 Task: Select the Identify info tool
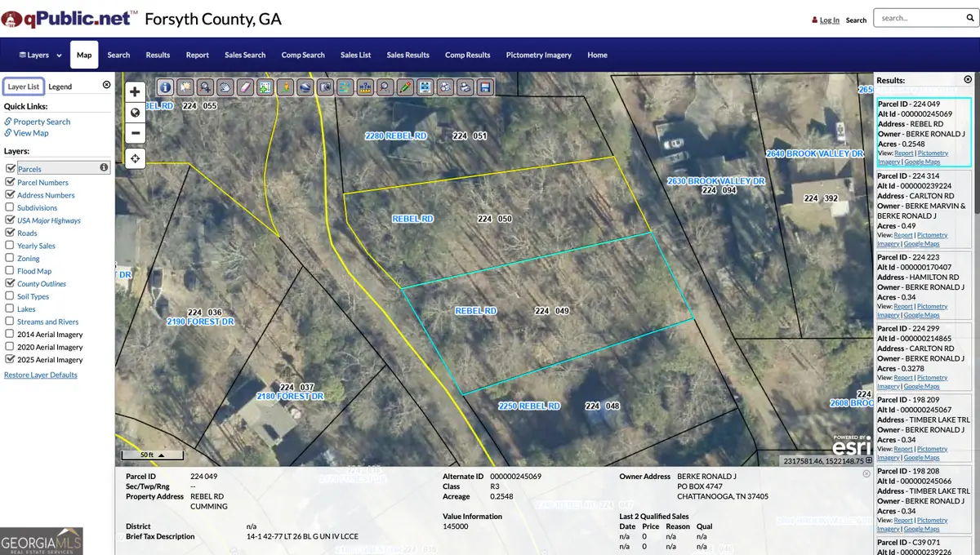tap(165, 87)
